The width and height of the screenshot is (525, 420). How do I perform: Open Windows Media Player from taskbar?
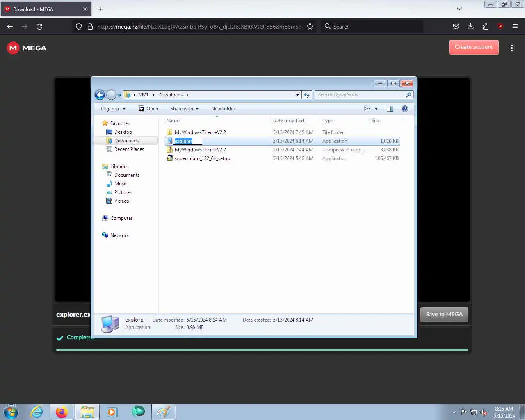point(112,412)
